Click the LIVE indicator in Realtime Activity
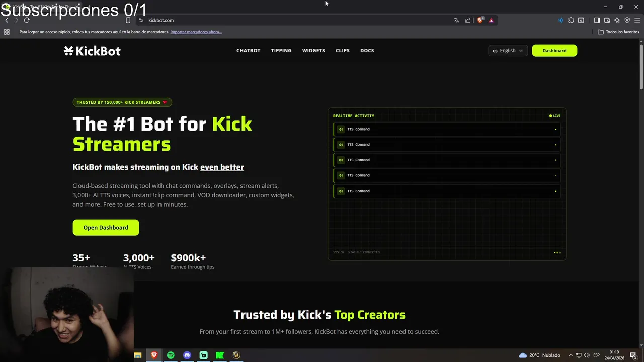The width and height of the screenshot is (644, 362). (555, 116)
